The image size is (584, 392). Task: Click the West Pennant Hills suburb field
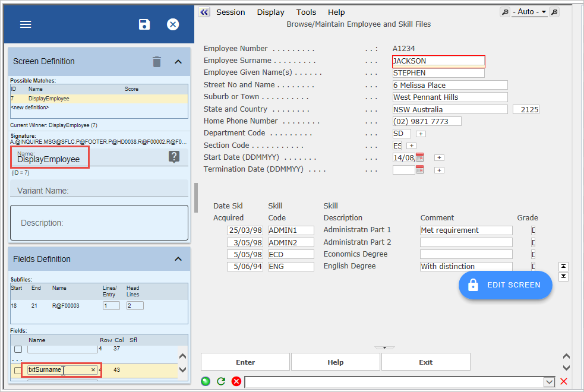click(x=450, y=97)
